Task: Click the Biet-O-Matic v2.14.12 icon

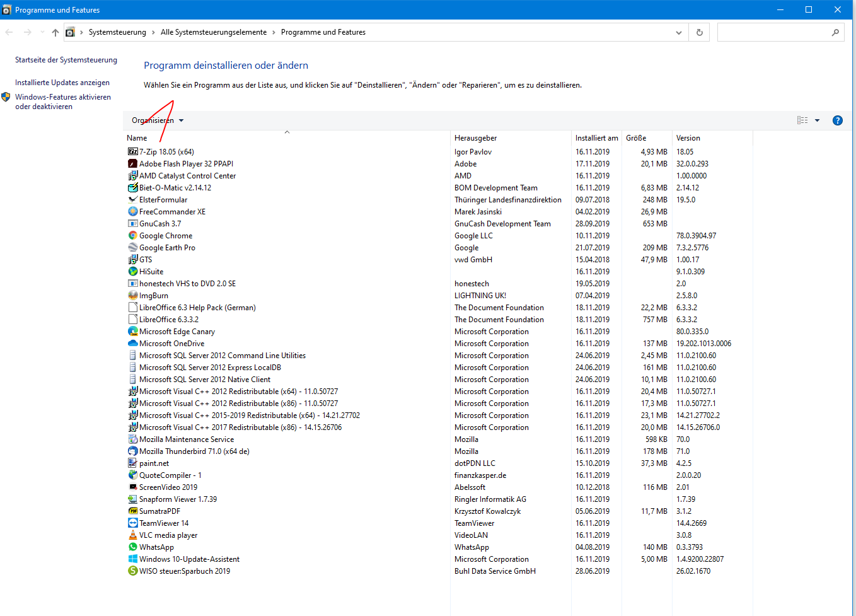Action: pyautogui.click(x=132, y=187)
